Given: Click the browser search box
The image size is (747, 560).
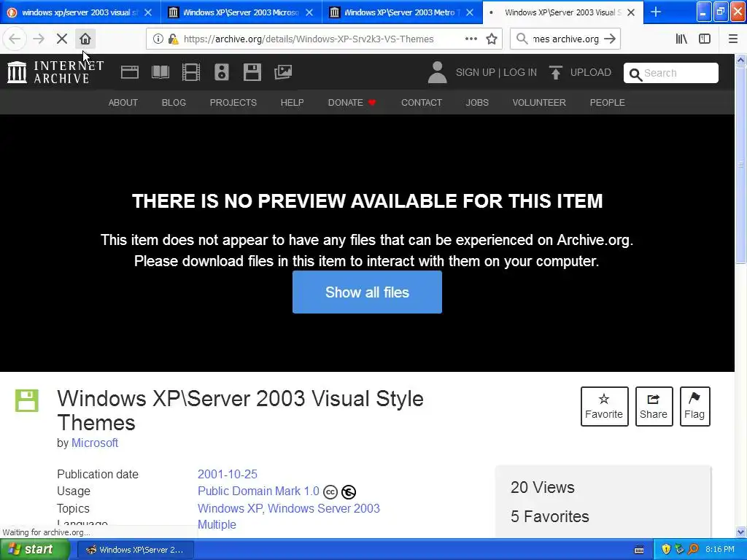Looking at the screenshot, I should [565, 39].
